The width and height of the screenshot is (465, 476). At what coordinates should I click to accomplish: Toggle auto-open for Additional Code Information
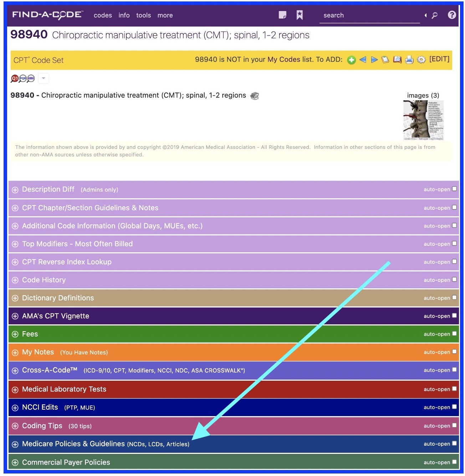[x=454, y=226]
